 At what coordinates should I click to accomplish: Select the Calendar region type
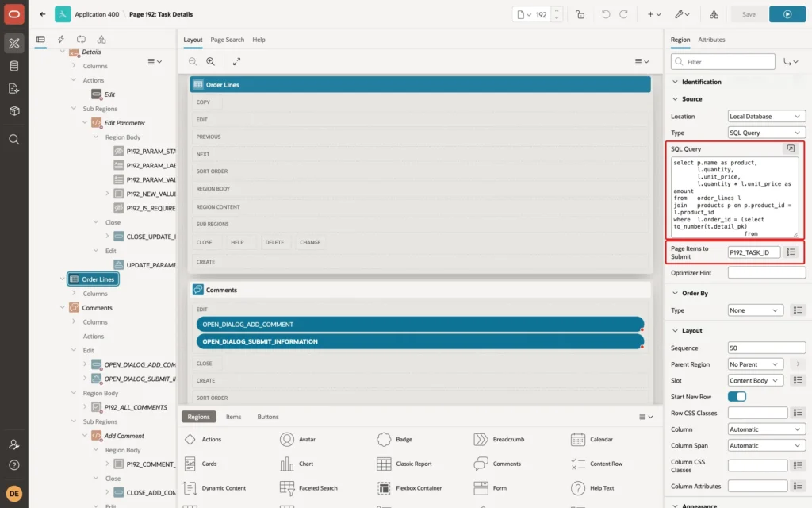click(592, 440)
